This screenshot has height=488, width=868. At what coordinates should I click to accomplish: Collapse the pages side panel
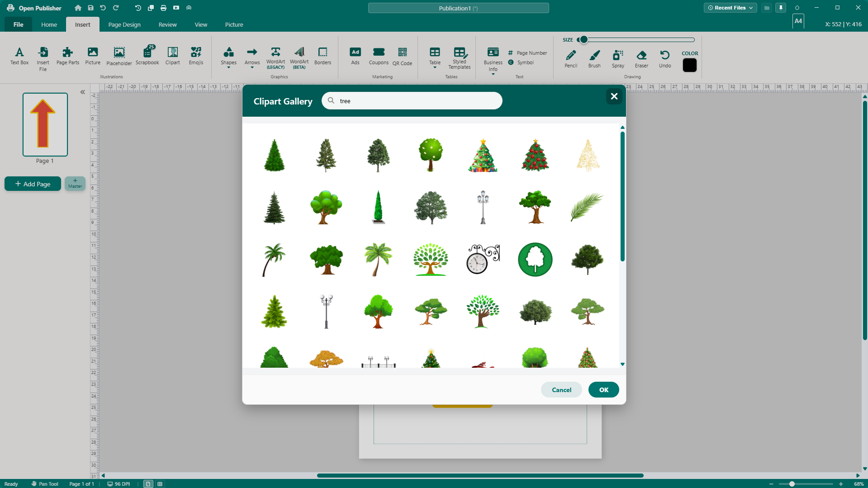pyautogui.click(x=83, y=92)
